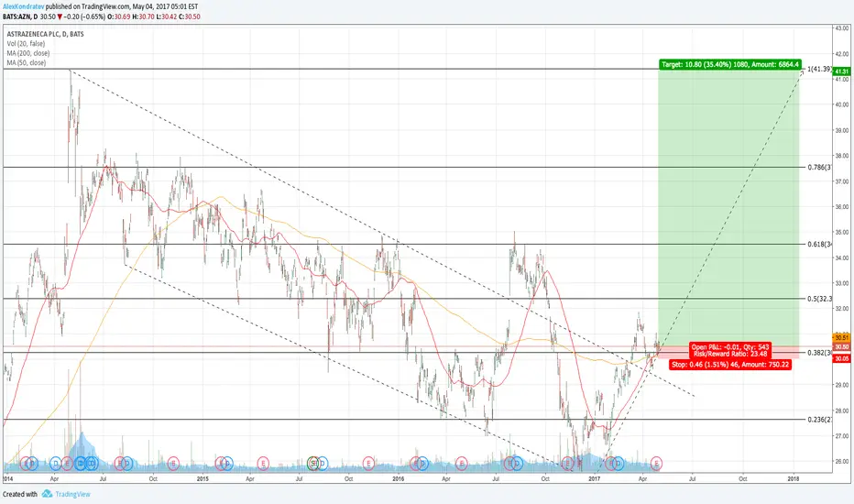The height and width of the screenshot is (504, 854).
Task: Click the dividend D marker right of the split marker
Action: (x=323, y=464)
